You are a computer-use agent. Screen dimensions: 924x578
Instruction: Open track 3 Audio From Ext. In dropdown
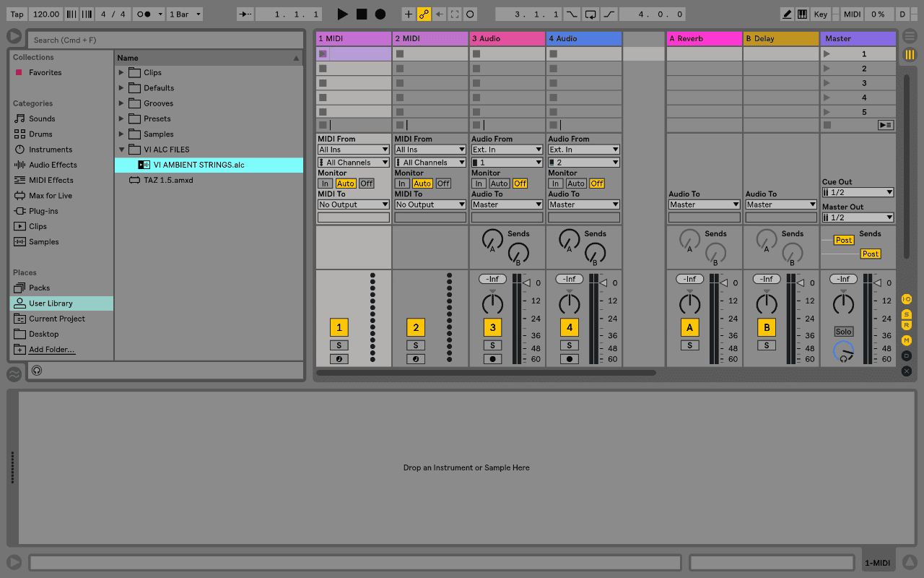tap(507, 150)
